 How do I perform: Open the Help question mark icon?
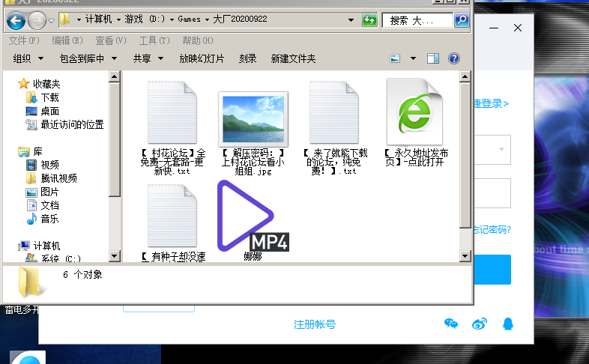(x=453, y=58)
